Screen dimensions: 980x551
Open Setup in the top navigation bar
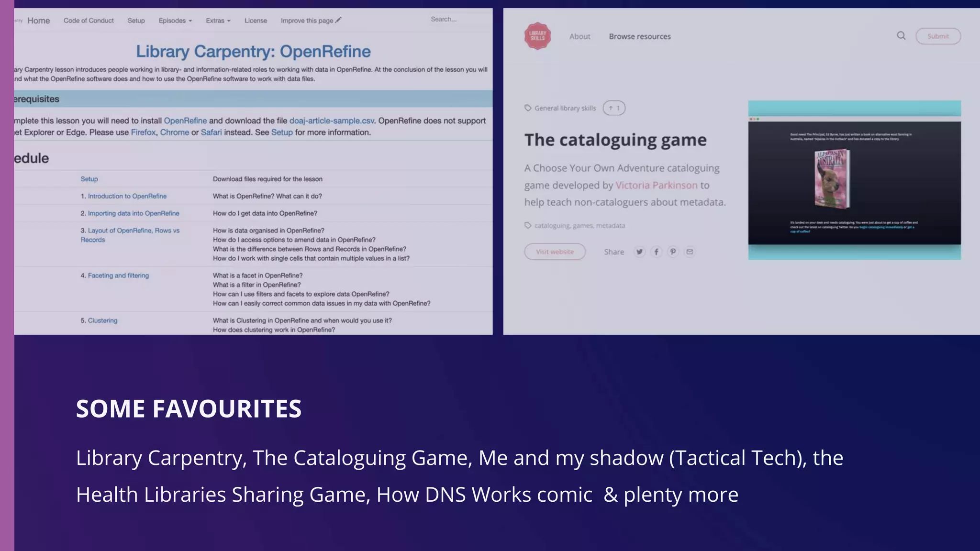click(x=136, y=21)
